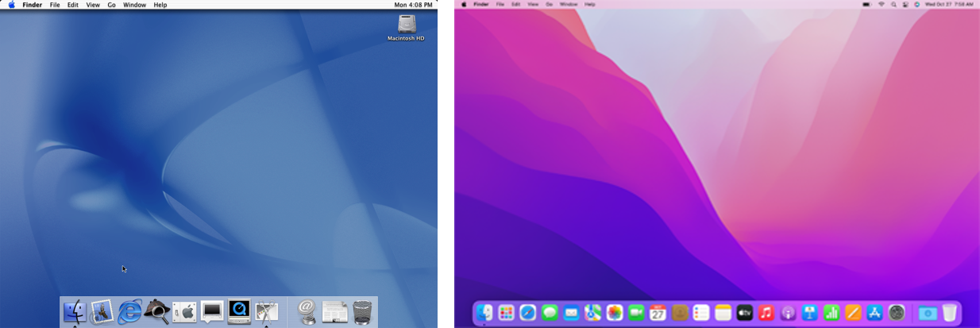The width and height of the screenshot is (980, 328).
Task: Open Go menu on Monterey desktop
Action: 549,4
